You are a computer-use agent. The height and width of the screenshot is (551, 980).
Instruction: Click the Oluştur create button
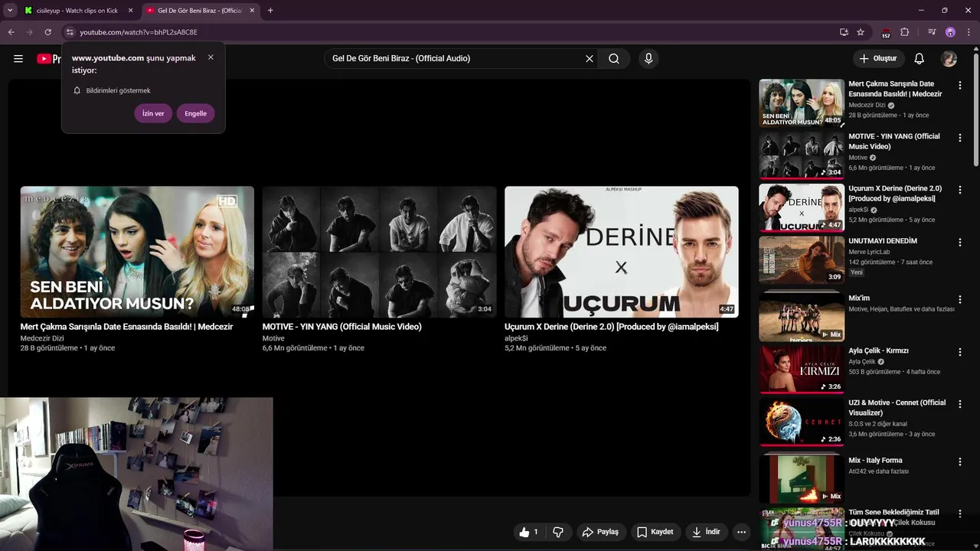tap(877, 59)
